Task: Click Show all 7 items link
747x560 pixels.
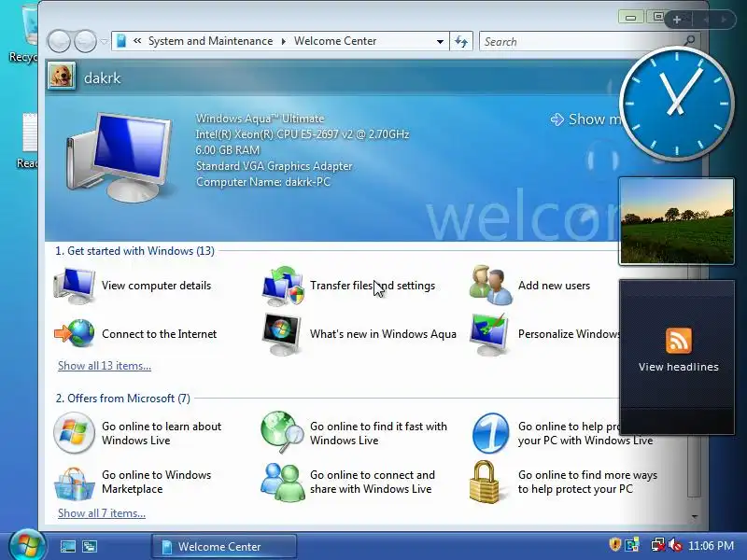Action: click(x=102, y=513)
